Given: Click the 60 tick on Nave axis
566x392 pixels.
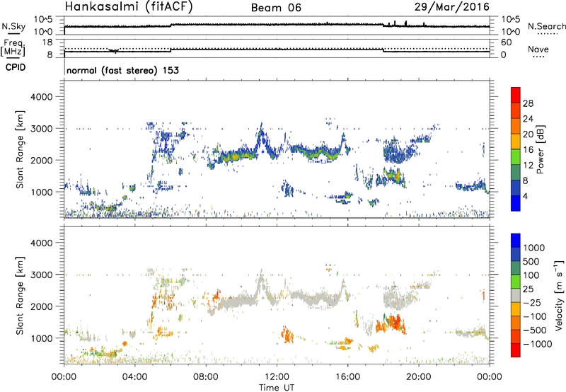Looking at the screenshot, I should coord(507,42).
